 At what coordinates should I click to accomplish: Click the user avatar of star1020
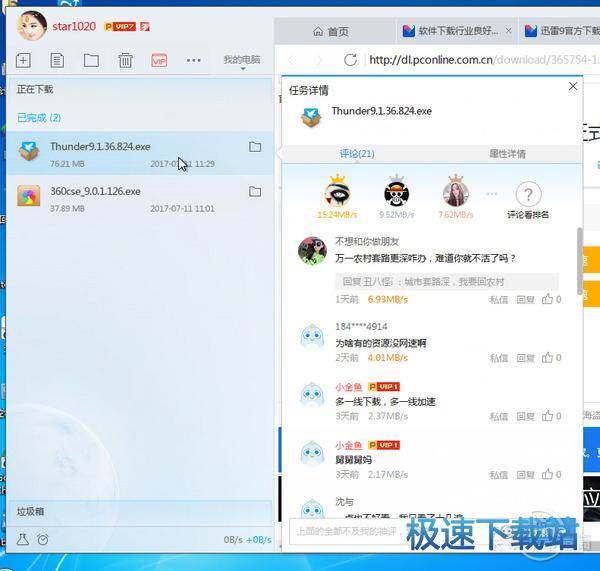[31, 25]
